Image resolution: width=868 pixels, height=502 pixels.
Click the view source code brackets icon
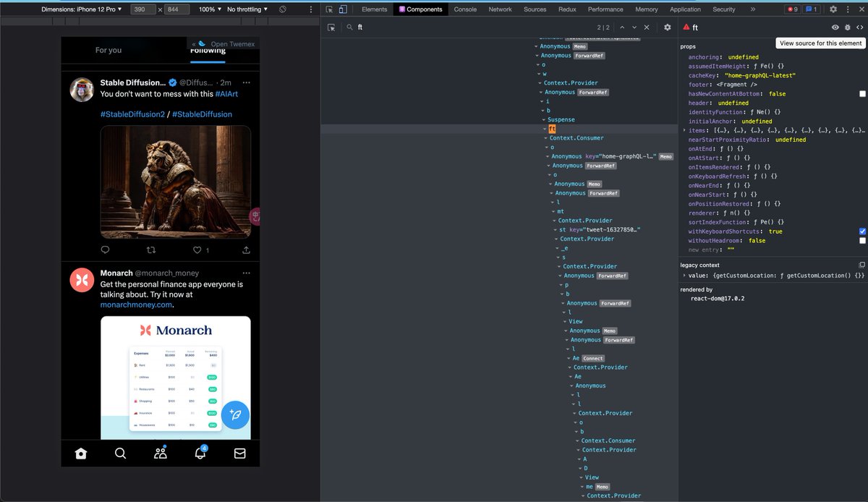click(x=859, y=27)
